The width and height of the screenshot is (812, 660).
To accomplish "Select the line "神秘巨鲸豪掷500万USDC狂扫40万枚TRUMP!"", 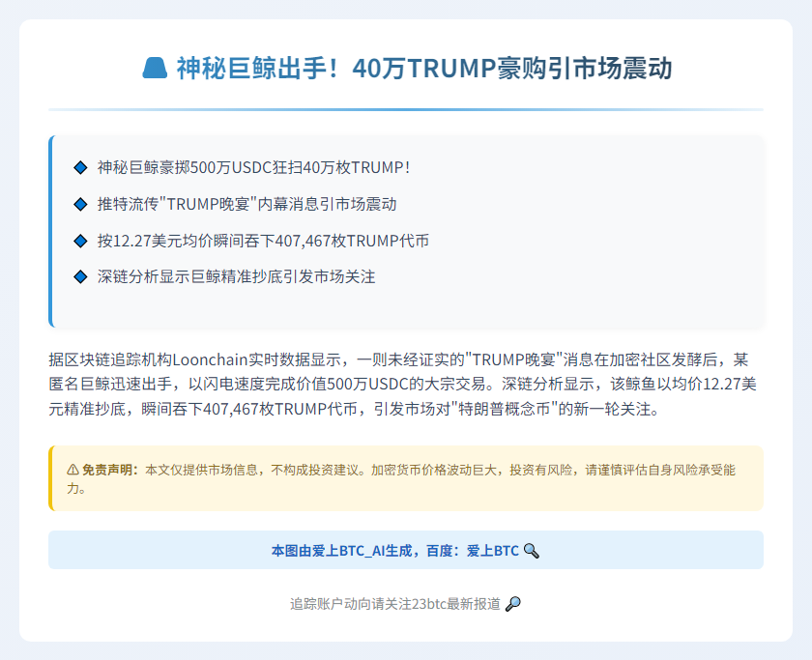I will click(x=253, y=168).
